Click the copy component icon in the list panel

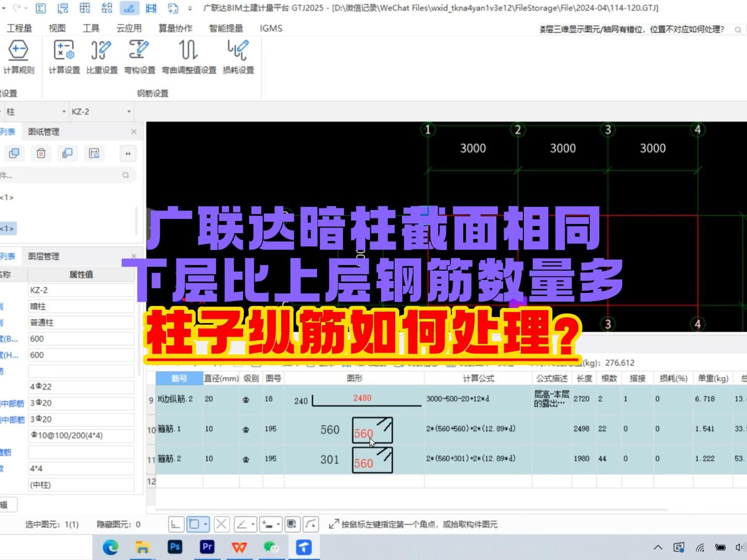[x=14, y=153]
